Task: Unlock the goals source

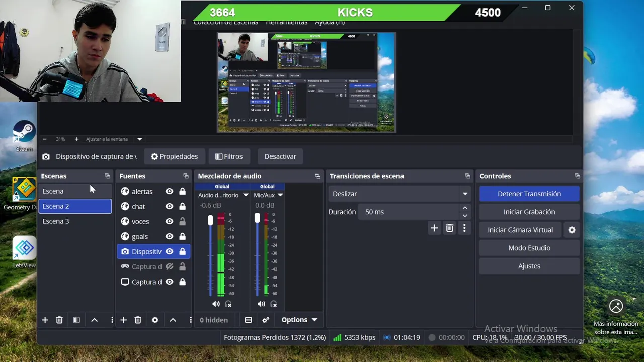Action: coord(182,236)
